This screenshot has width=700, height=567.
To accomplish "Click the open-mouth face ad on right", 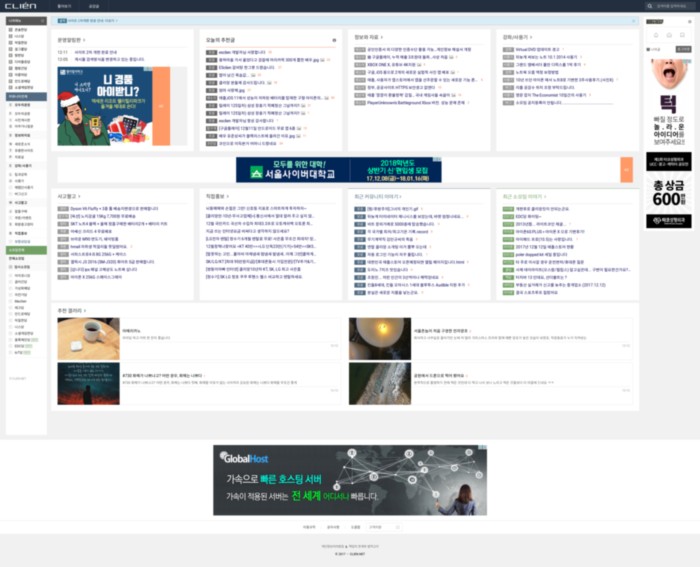I will coord(669,102).
